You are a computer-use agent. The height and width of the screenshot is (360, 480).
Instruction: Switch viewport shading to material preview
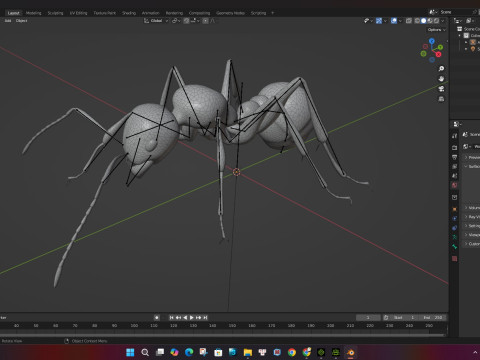pos(430,21)
